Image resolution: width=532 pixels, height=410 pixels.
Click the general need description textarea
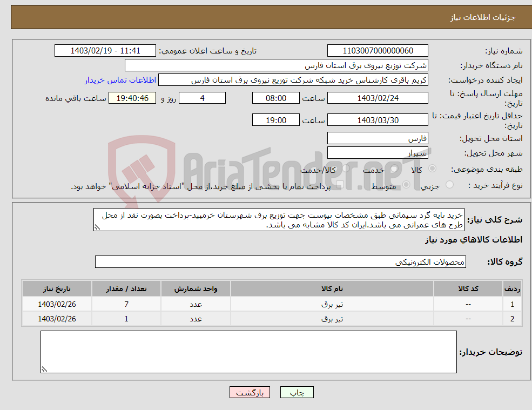click(x=279, y=220)
